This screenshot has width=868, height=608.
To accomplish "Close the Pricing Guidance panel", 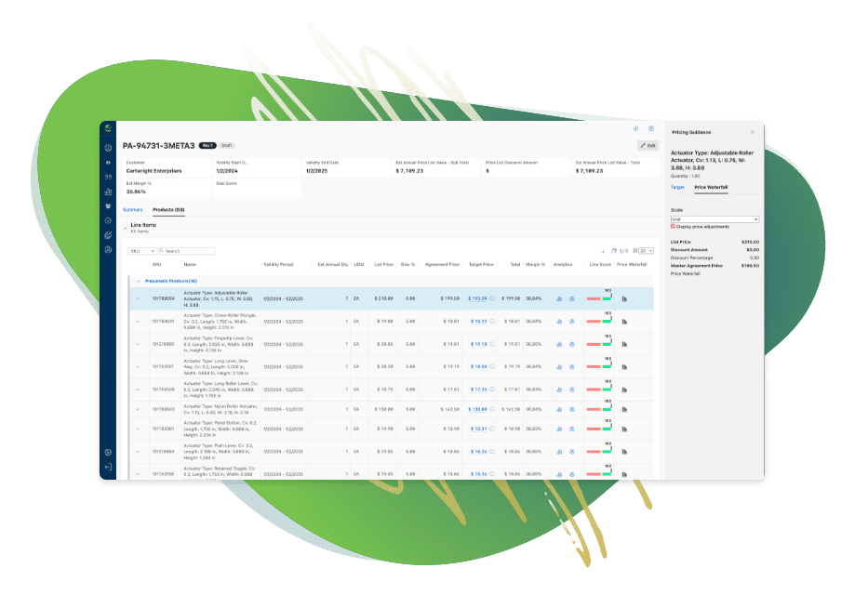I will tap(753, 132).
